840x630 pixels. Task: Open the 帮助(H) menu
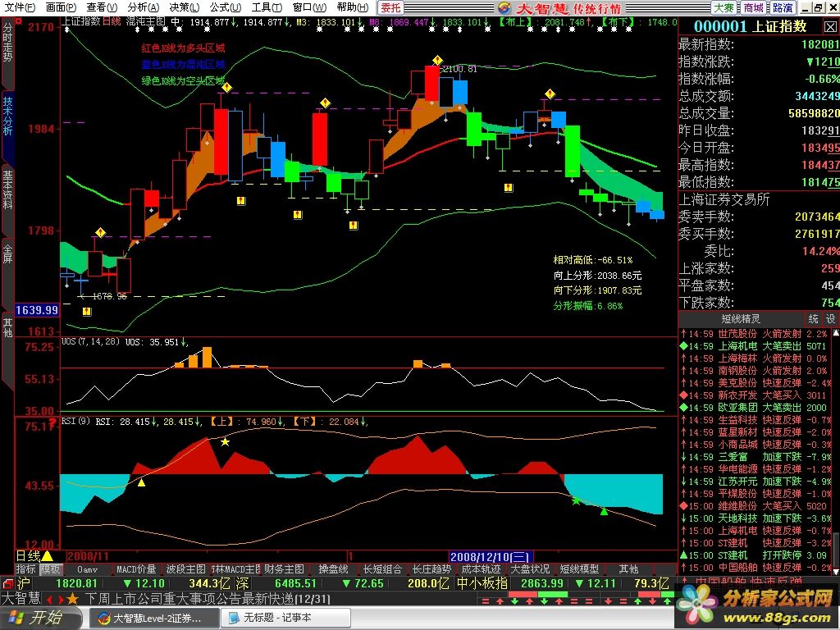coord(353,7)
